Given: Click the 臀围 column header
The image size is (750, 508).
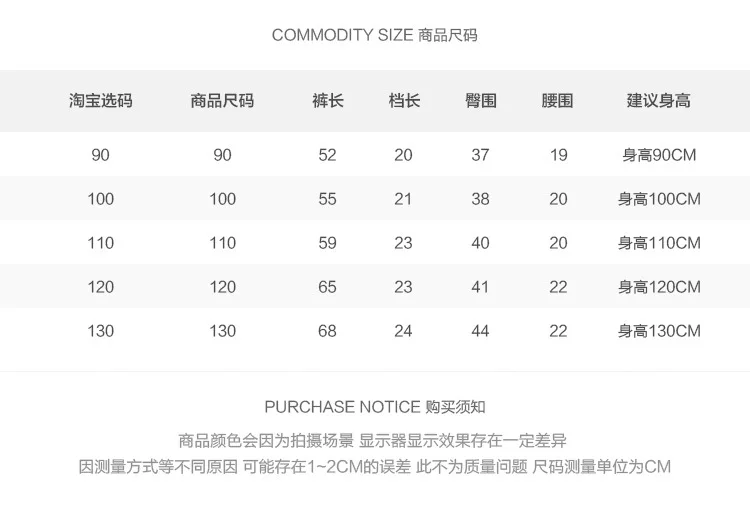Looking at the screenshot, I should [481, 100].
